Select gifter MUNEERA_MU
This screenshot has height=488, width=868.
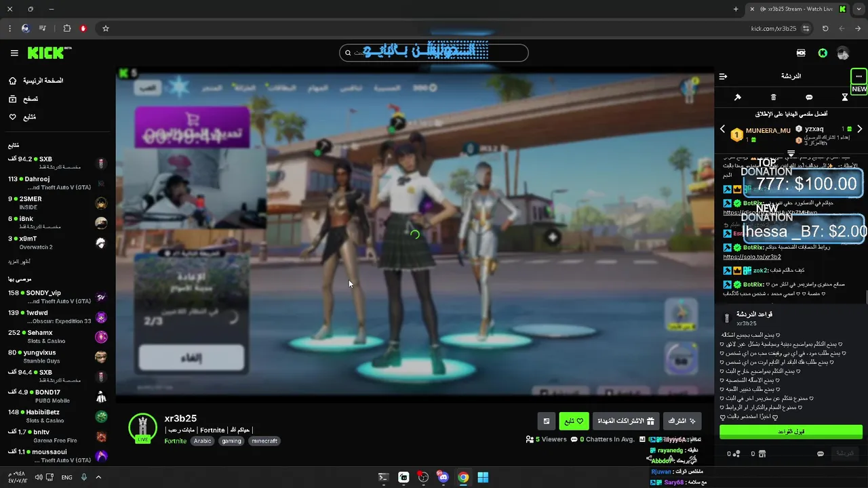tap(768, 131)
